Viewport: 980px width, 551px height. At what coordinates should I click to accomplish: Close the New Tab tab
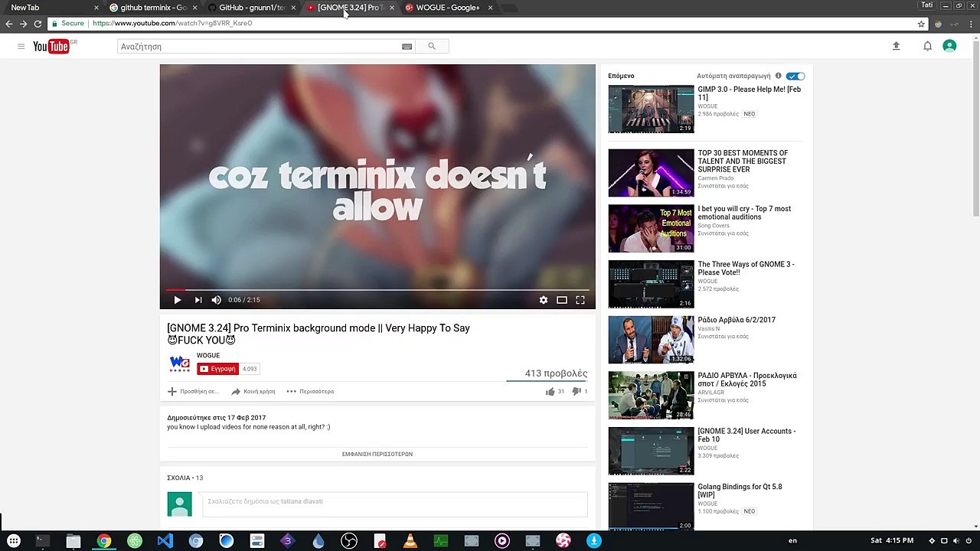[x=96, y=8]
